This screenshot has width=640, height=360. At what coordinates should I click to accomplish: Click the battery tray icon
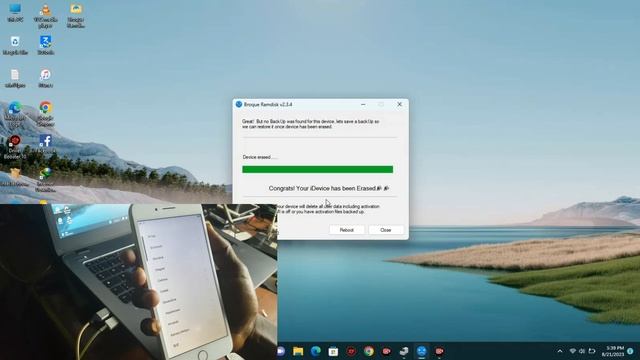point(591,351)
